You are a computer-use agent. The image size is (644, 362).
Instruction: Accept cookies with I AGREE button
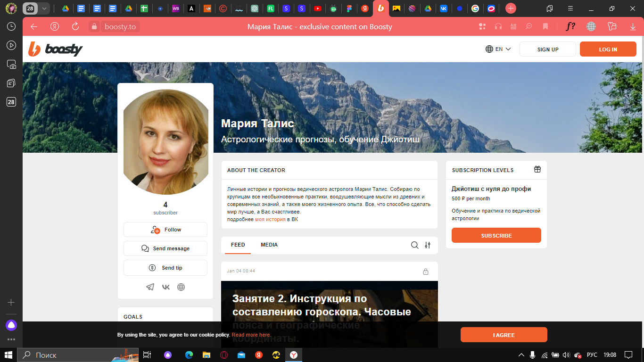(504, 335)
